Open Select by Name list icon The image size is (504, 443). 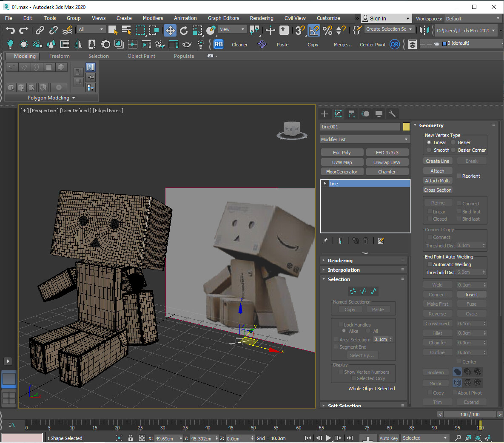point(127,30)
